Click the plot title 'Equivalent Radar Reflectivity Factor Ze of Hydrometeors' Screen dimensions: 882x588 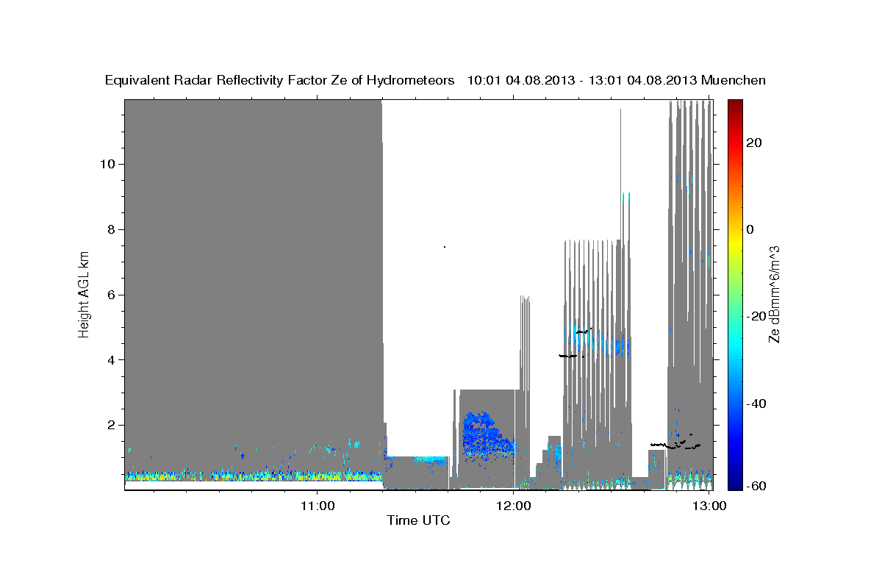[x=280, y=80]
